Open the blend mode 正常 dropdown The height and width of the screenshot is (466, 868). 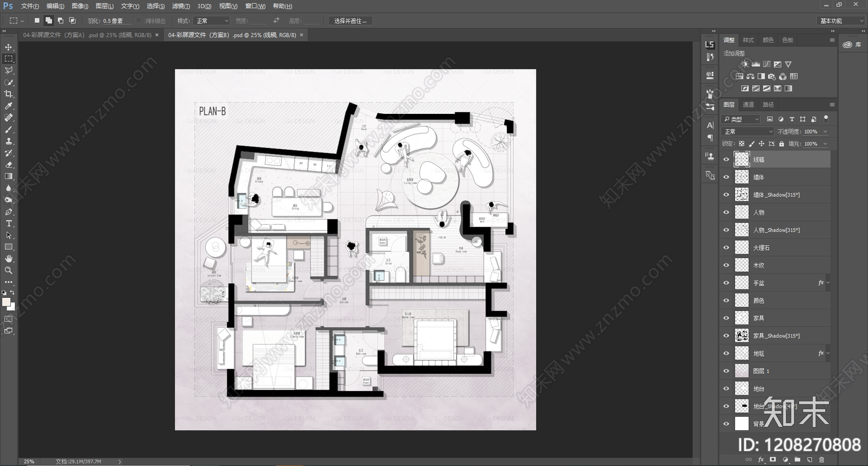pyautogui.click(x=748, y=131)
